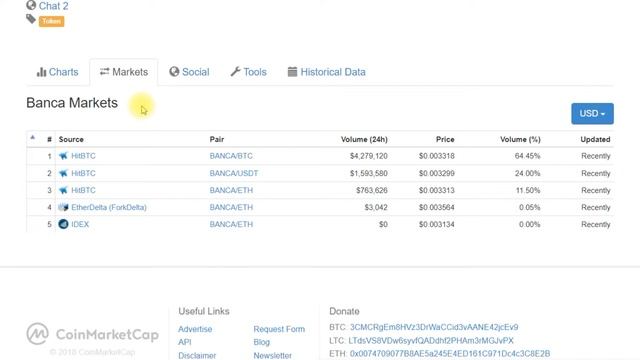Click the calendar icon on Historical Data tab
This screenshot has width=640, height=360.
tap(292, 72)
